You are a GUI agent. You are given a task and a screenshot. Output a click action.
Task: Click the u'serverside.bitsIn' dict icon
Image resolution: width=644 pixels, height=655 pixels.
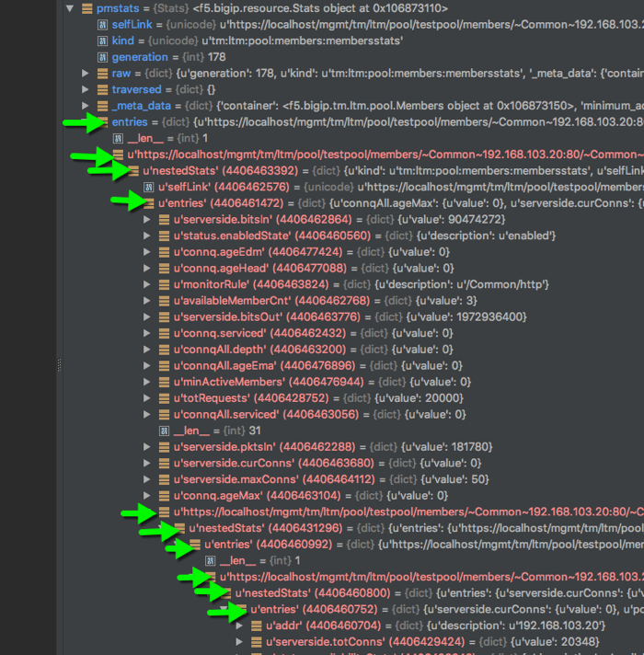pos(164,219)
